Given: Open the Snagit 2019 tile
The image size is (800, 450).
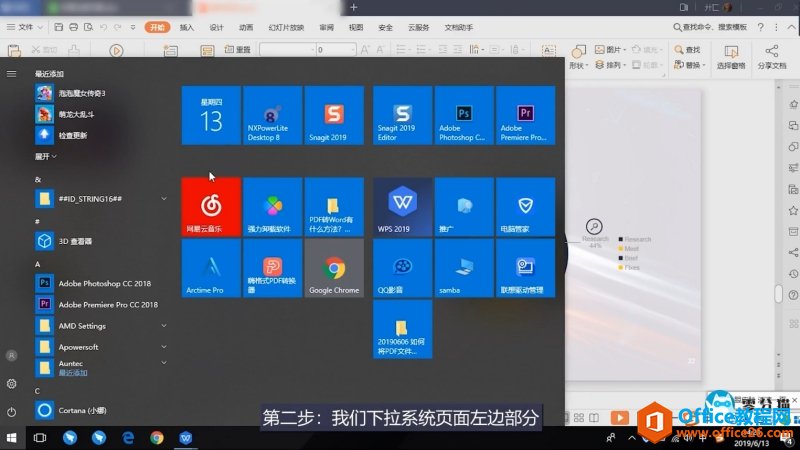Looking at the screenshot, I should (333, 116).
